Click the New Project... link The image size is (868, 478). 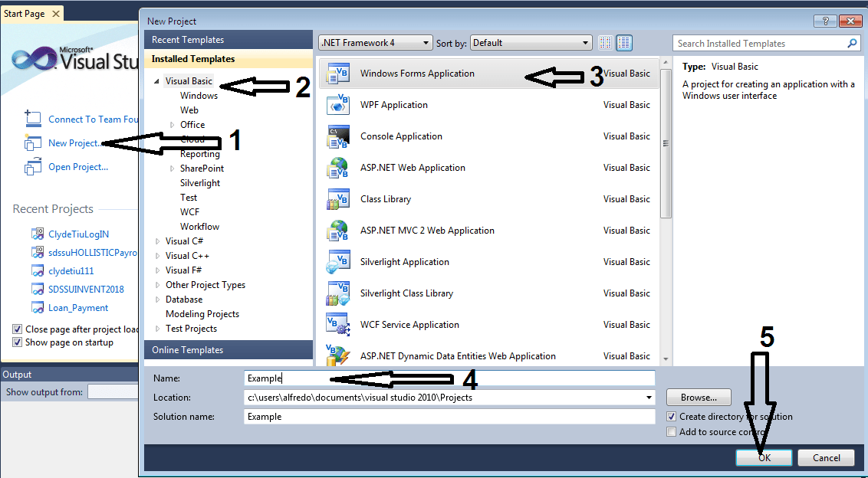tap(75, 142)
